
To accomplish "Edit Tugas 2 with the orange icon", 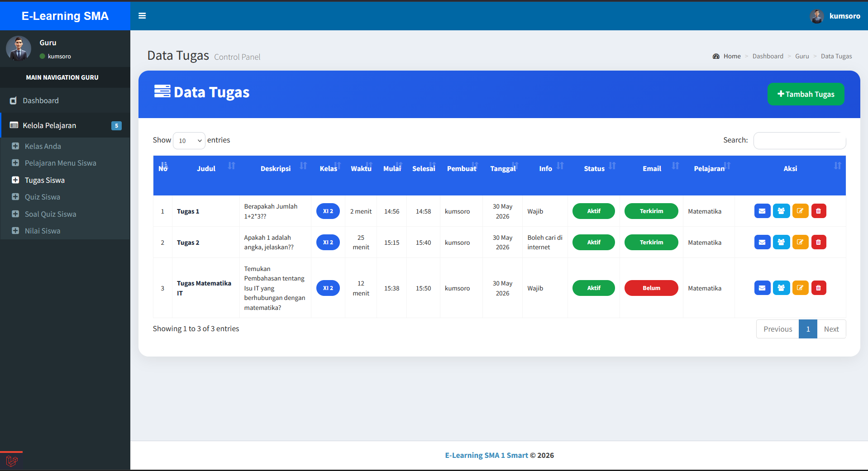I will point(800,242).
